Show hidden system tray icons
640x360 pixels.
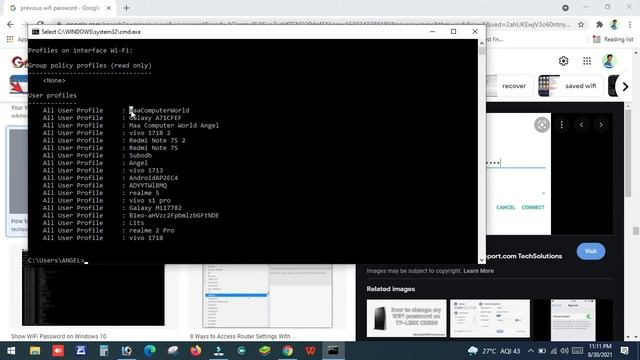pyautogui.click(x=530, y=351)
